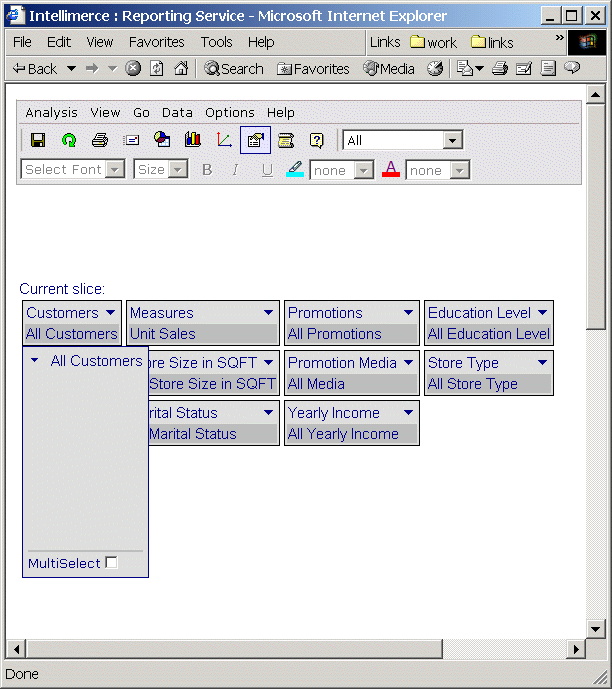Viewport: 612px width, 689px height.
Task: Click the green Refresh report icon
Action: tap(69, 140)
